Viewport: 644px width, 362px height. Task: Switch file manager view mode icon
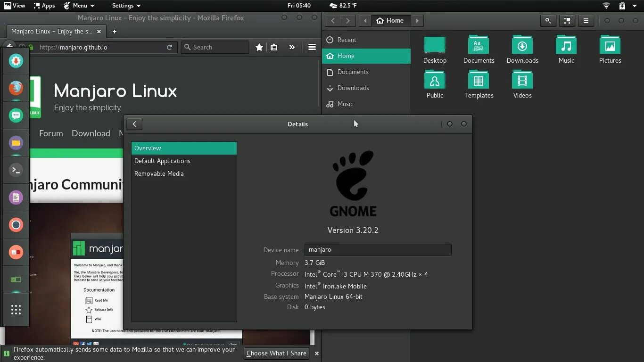(567, 21)
